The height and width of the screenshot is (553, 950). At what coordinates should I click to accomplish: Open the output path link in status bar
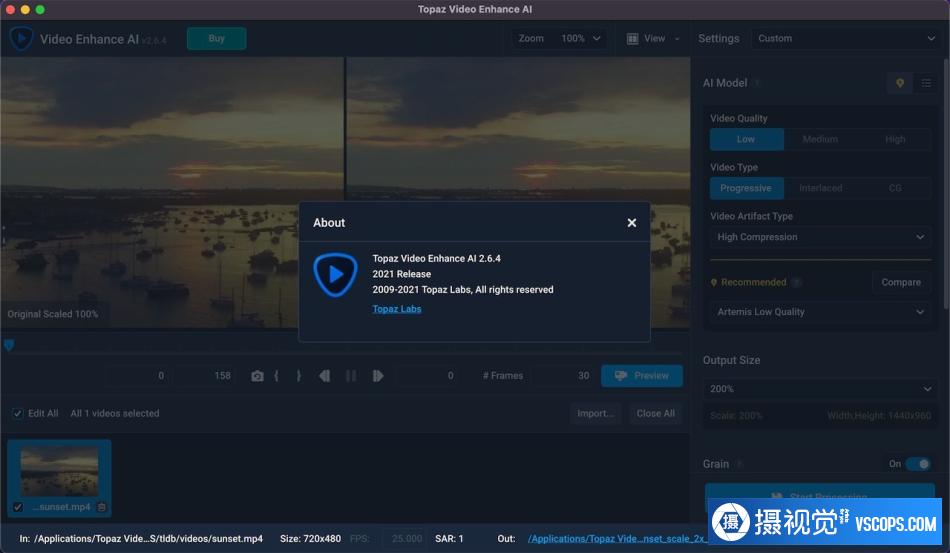tap(616, 538)
